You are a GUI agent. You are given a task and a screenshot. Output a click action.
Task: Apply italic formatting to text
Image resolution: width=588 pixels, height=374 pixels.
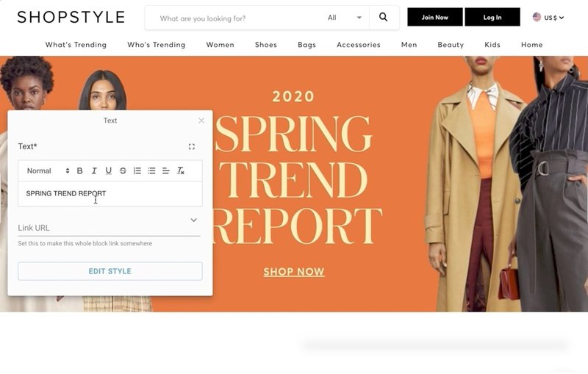[x=94, y=171]
